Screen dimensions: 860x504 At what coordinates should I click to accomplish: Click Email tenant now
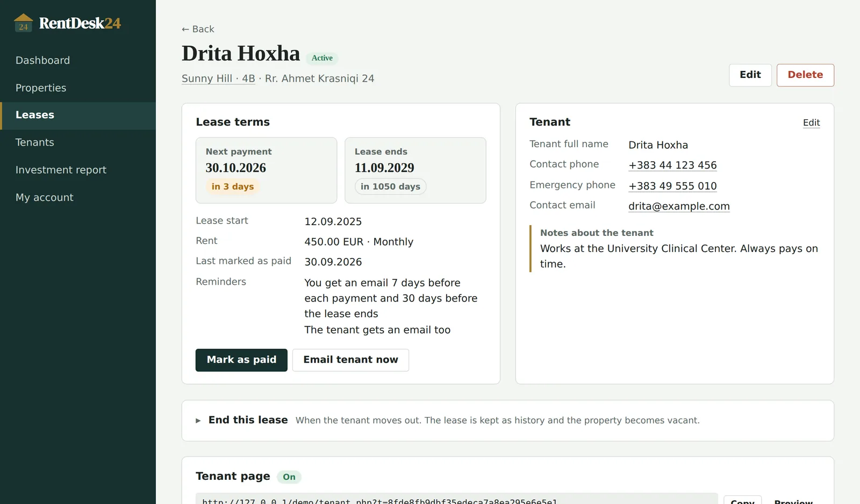tap(350, 360)
